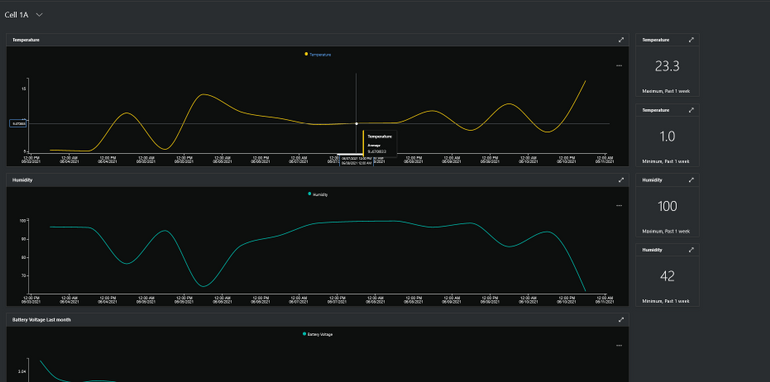This screenshot has width=770, height=382.
Task: Click the Cell 1A title text
Action: [x=16, y=15]
